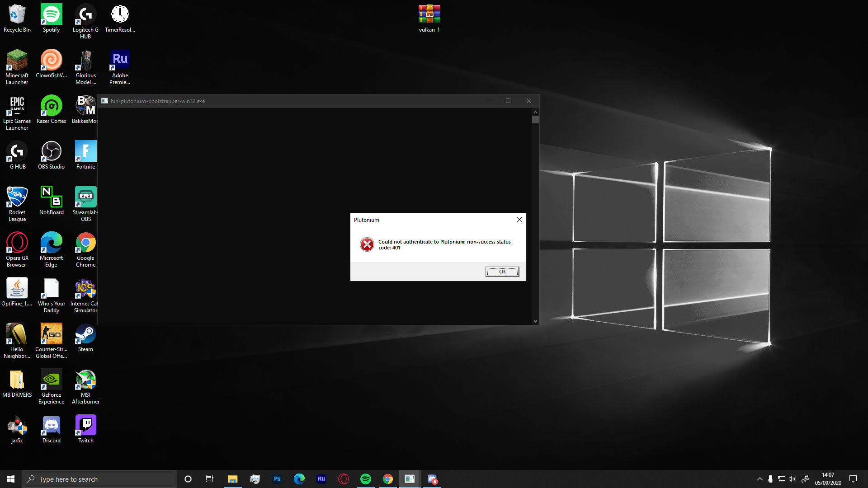The width and height of the screenshot is (868, 488).
Task: Switch to plutonium bootstrapper taskbar item
Action: (x=410, y=479)
